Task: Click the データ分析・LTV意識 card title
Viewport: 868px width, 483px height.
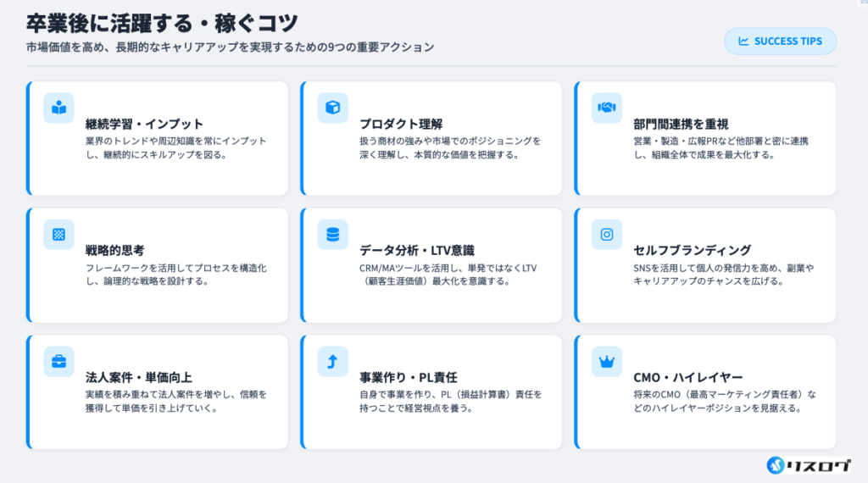Action: tap(417, 251)
